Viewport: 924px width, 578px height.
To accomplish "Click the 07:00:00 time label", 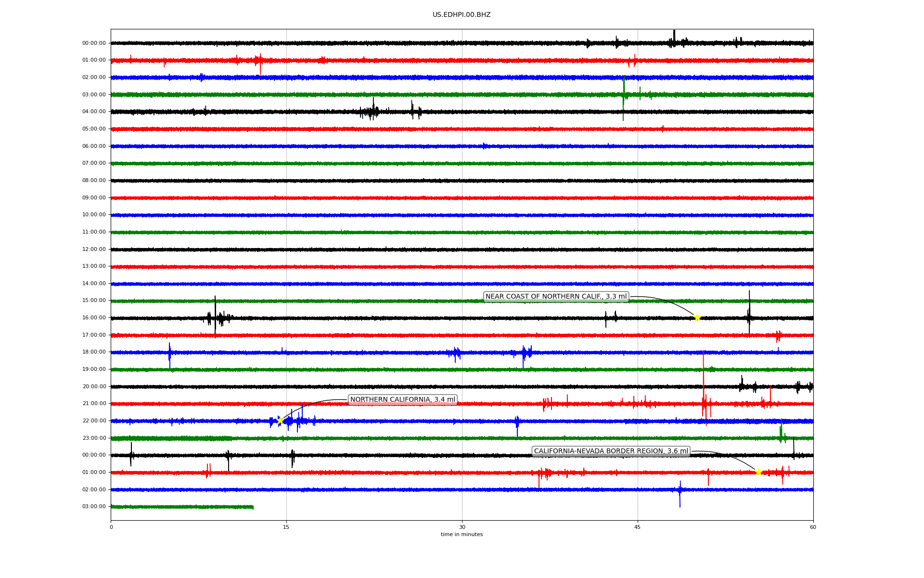I will click(x=94, y=163).
